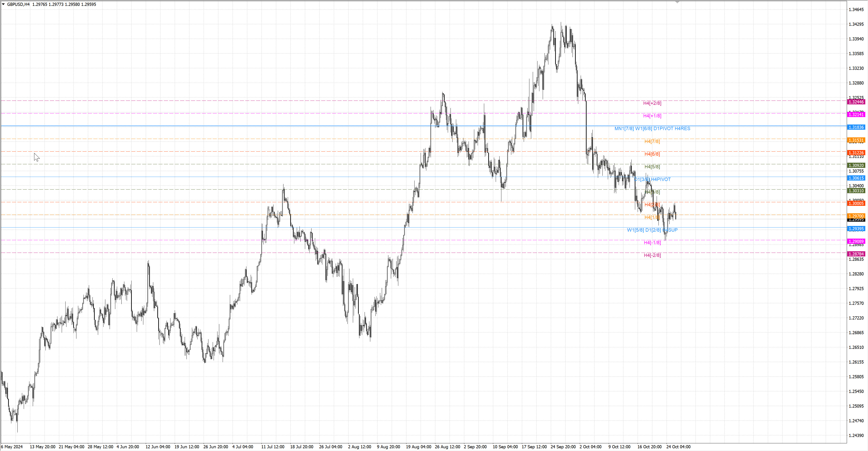Click the GBPUSD,H4 symbol title text
The width and height of the screenshot is (868, 451).
pyautogui.click(x=18, y=4)
